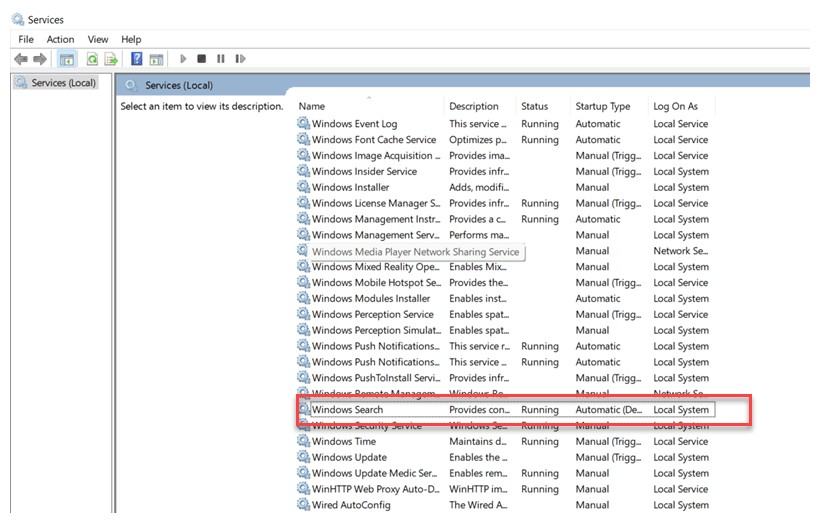
Task: Click the Back arrow toolbar icon
Action: pos(21,59)
